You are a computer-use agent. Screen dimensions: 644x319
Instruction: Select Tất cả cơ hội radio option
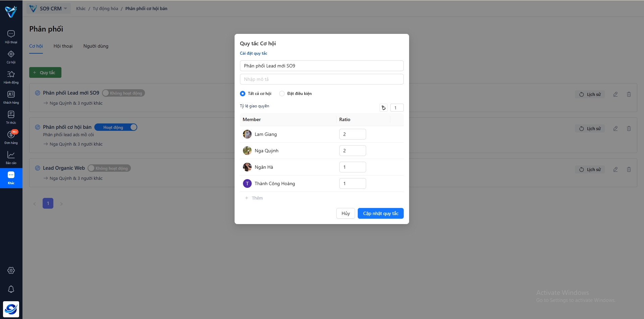(243, 94)
